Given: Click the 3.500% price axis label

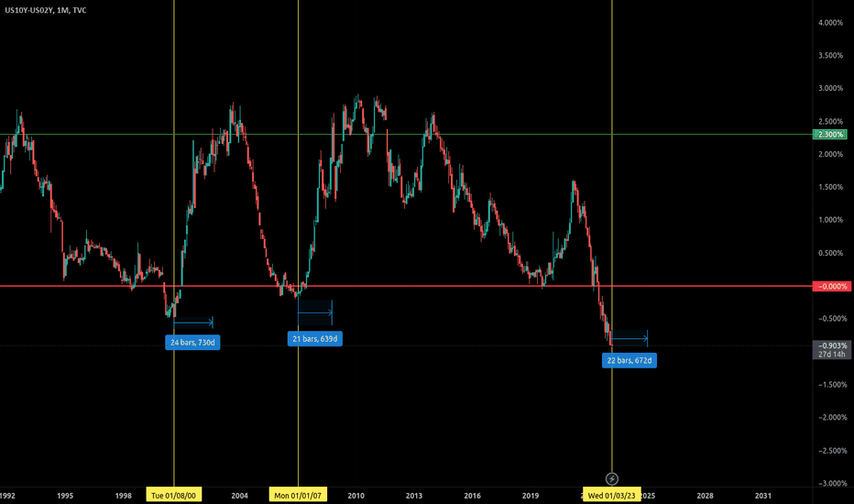Looking at the screenshot, I should point(830,56).
